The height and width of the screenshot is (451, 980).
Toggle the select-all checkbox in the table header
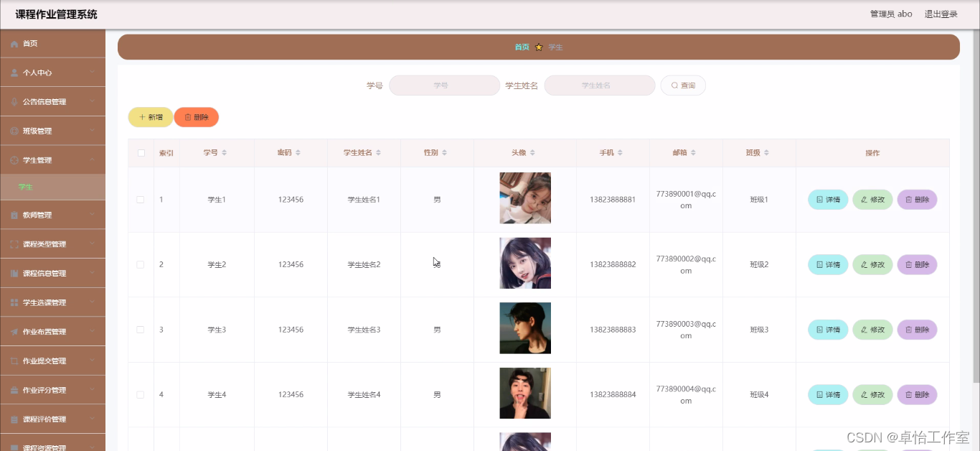point(141,152)
